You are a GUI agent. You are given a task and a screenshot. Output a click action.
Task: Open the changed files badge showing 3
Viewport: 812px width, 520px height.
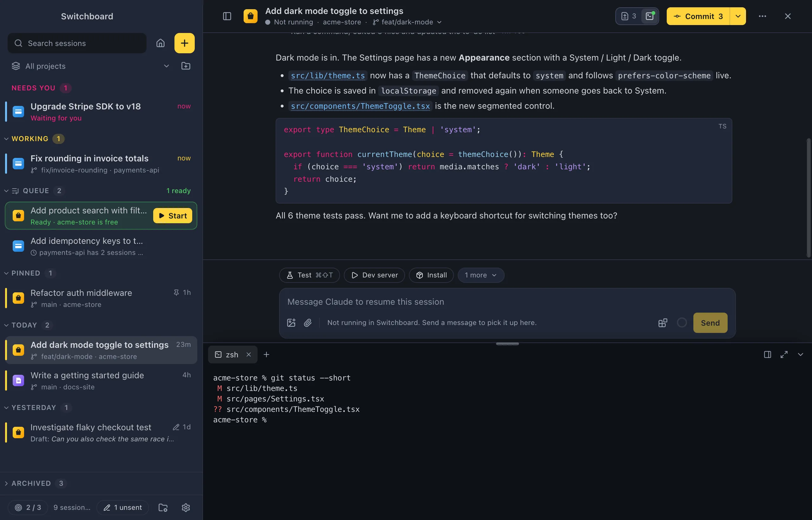click(x=629, y=16)
